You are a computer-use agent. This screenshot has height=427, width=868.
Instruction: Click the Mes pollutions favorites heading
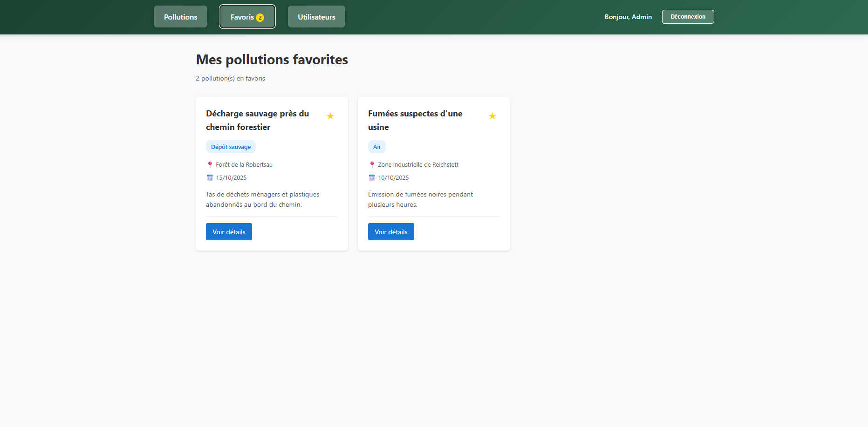pos(272,60)
